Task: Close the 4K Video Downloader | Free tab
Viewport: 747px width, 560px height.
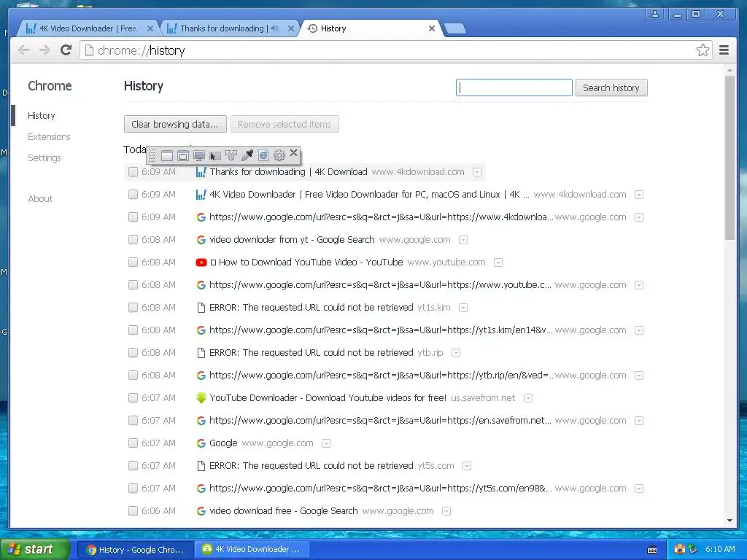Action: (x=150, y=28)
